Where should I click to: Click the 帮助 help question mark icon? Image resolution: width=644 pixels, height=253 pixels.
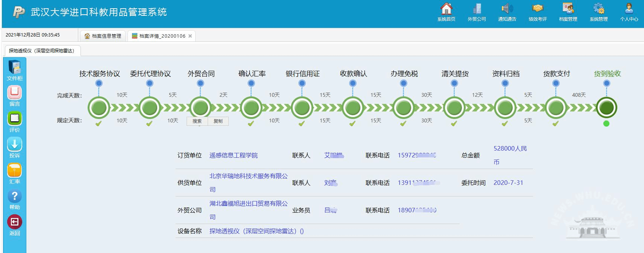pos(14,196)
